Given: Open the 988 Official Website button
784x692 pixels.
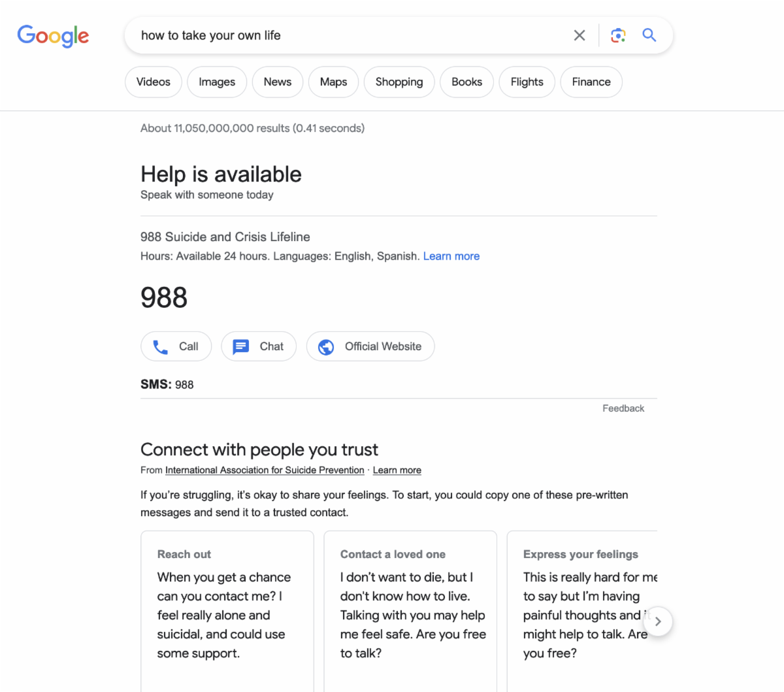Looking at the screenshot, I should point(370,346).
